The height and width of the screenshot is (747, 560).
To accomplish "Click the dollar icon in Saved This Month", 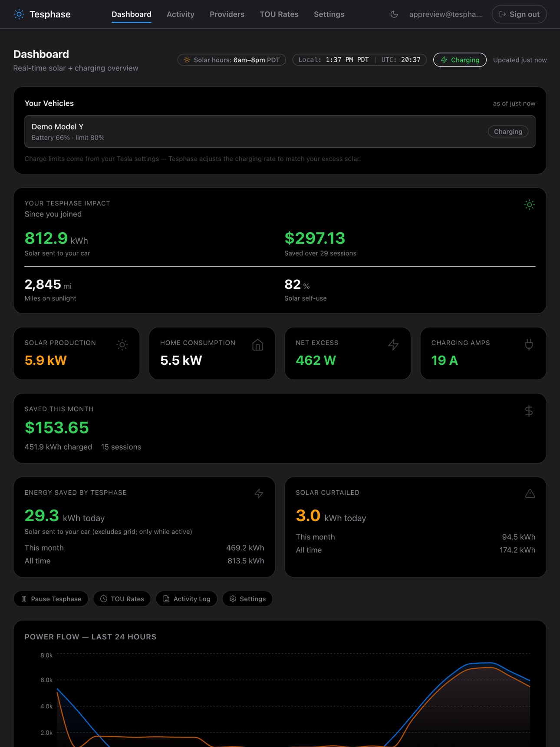I will [x=529, y=411].
